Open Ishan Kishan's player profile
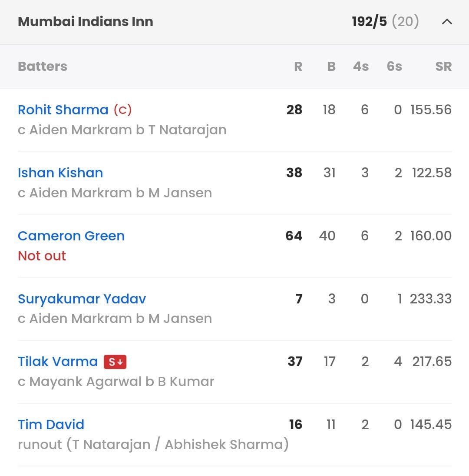The width and height of the screenshot is (469, 476). coord(60,173)
